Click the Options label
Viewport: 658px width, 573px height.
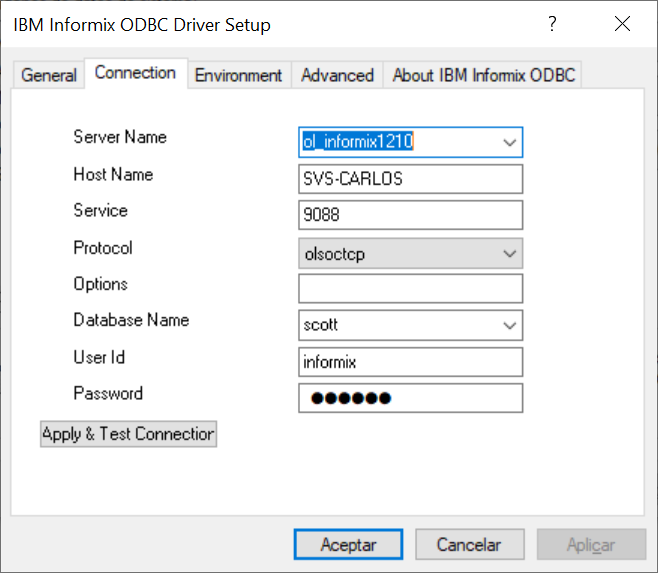coord(101,284)
